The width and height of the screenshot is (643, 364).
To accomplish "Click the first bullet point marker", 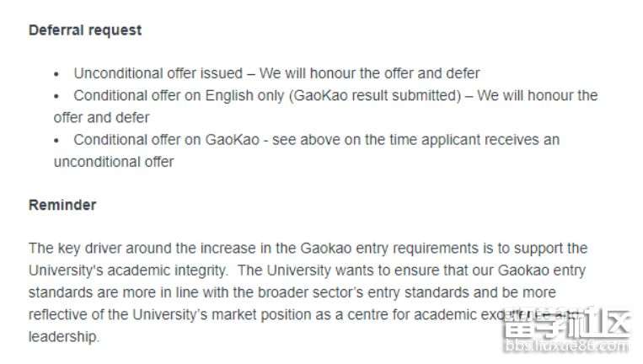I will pyautogui.click(x=57, y=74).
